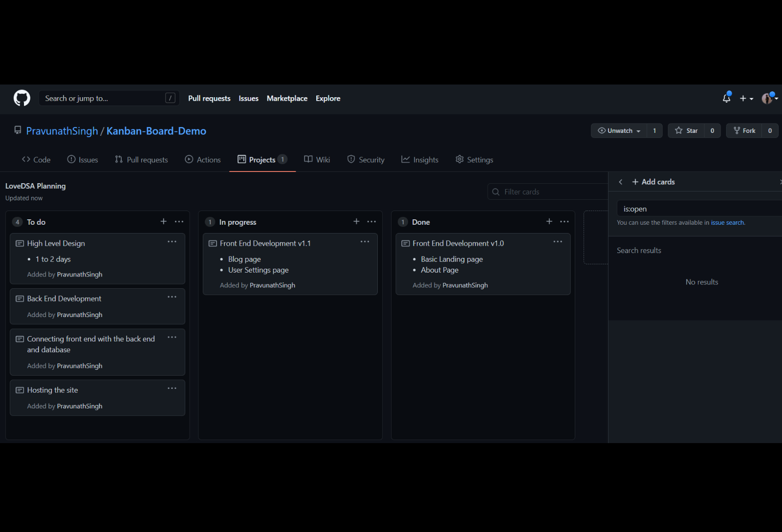Click the slash shortcut key icon
The height and width of the screenshot is (532, 782).
[x=170, y=98]
